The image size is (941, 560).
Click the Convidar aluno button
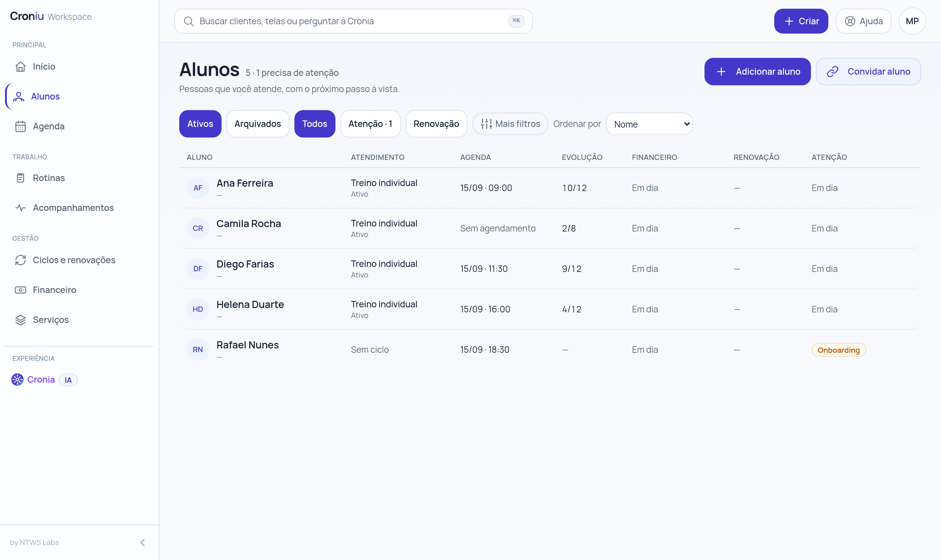pyautogui.click(x=868, y=72)
